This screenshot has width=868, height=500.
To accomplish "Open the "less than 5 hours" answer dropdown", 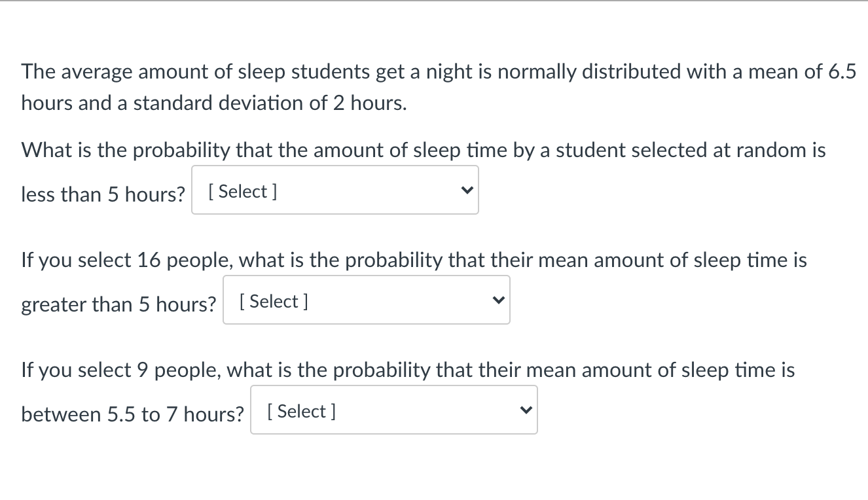I will pos(335,190).
